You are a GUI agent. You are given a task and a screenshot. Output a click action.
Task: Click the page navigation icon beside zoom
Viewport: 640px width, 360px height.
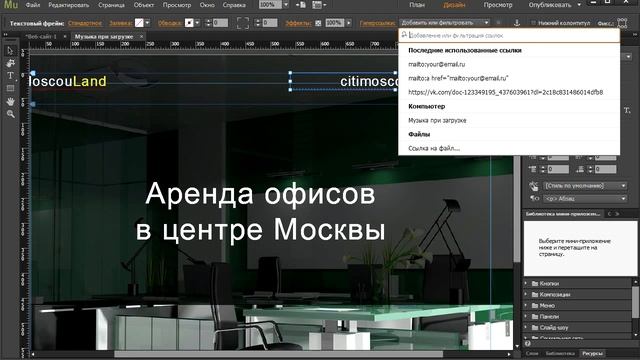click(x=301, y=5)
